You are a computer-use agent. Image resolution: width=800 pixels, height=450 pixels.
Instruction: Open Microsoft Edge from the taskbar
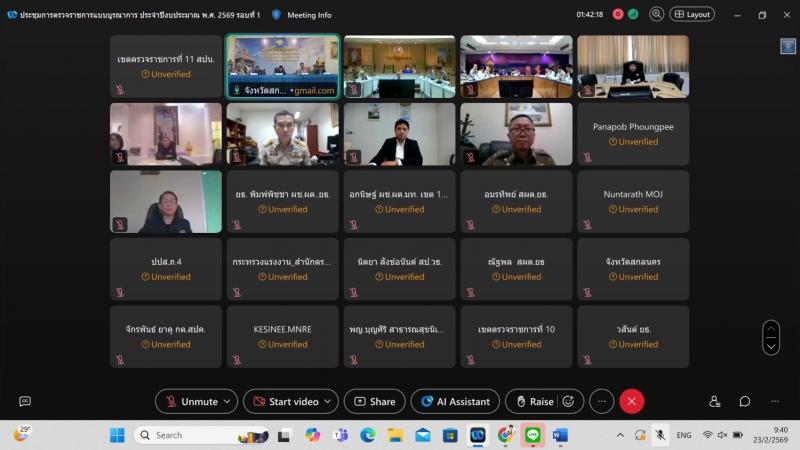pyautogui.click(x=367, y=435)
